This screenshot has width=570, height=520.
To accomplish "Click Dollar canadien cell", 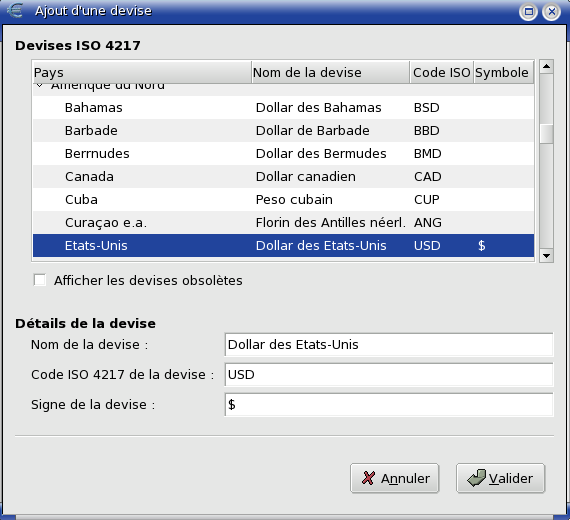I will click(x=306, y=176).
